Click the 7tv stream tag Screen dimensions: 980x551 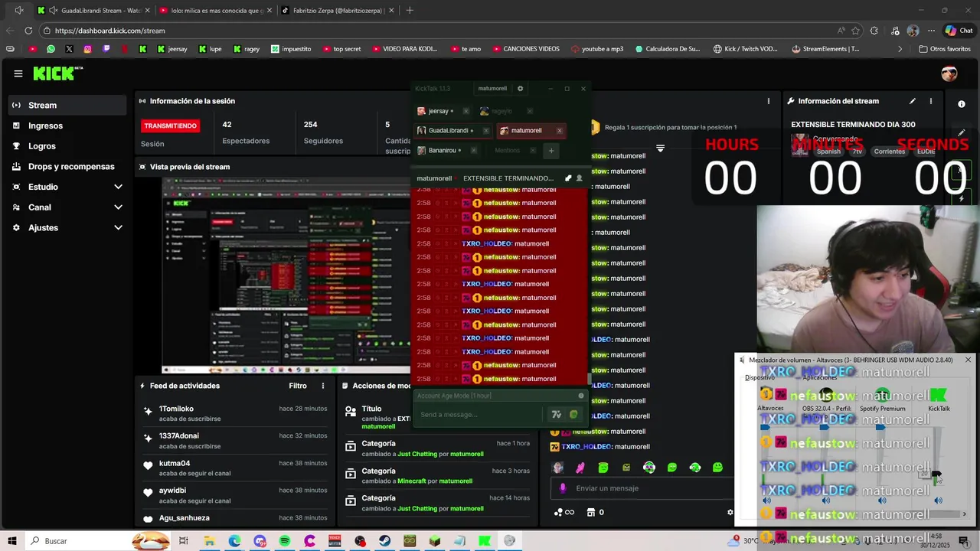858,152
